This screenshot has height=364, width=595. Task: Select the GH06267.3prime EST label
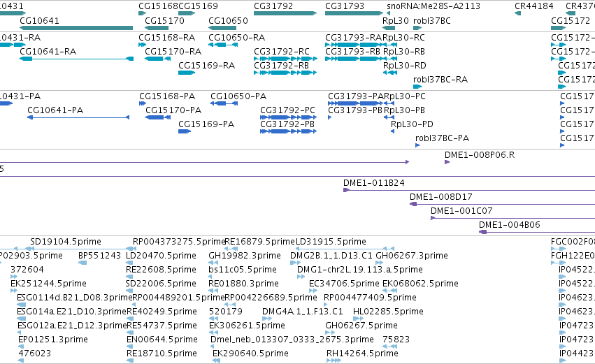tap(412, 256)
